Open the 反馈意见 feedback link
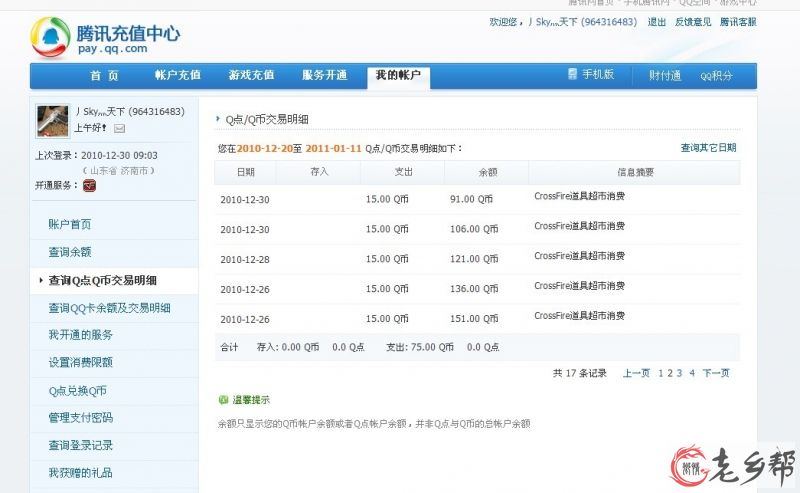This screenshot has width=800, height=493. (693, 22)
